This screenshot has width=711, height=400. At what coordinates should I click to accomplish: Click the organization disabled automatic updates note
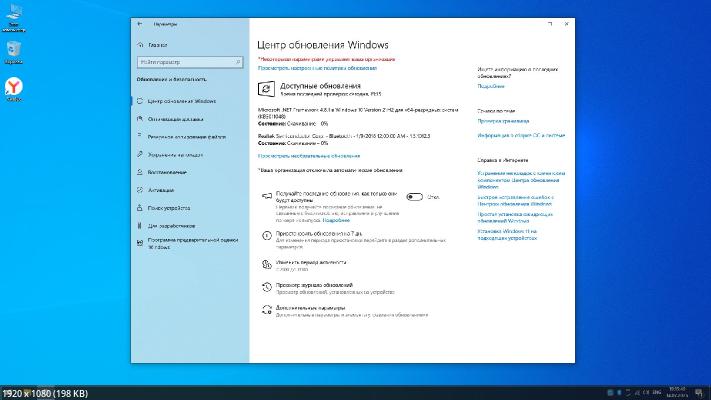pyautogui.click(x=330, y=170)
